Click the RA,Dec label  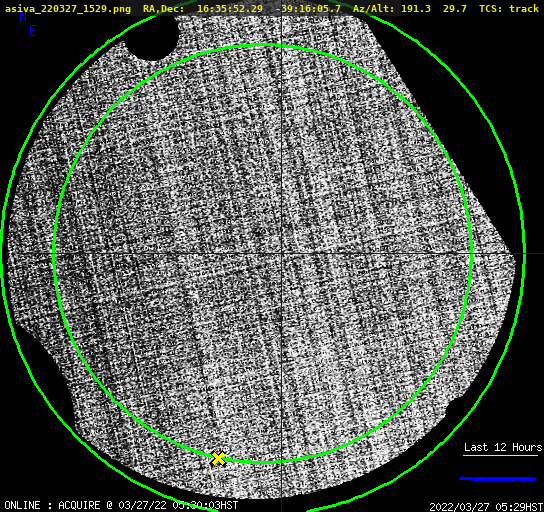point(164,9)
